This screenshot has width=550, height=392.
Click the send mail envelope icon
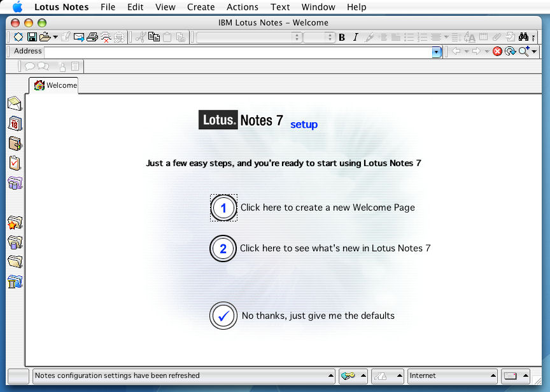[x=79, y=37]
